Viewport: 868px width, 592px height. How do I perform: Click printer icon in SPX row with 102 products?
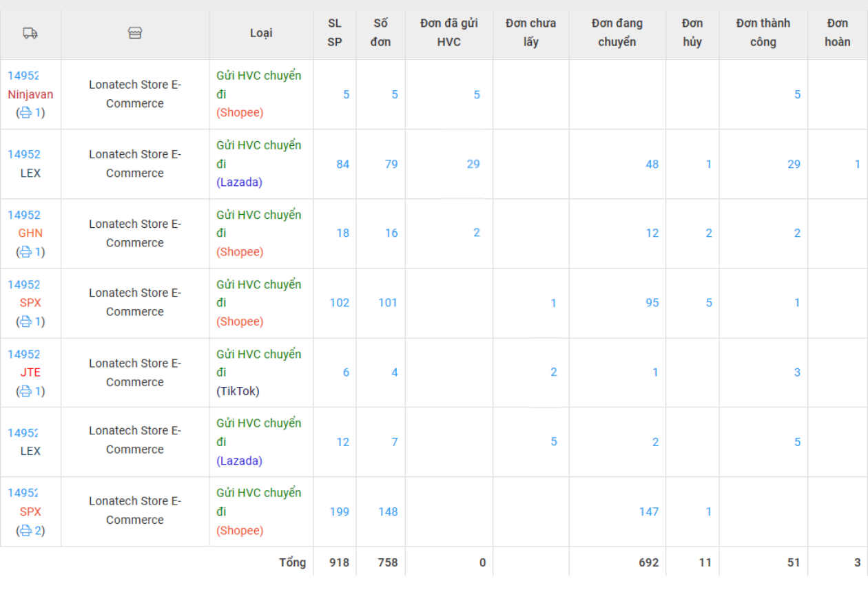(25, 321)
